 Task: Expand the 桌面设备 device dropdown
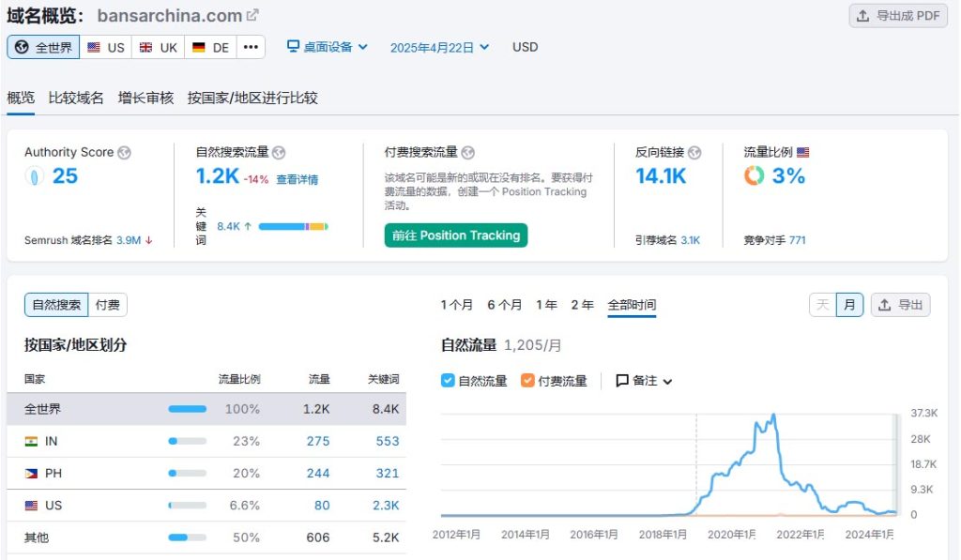[x=328, y=47]
